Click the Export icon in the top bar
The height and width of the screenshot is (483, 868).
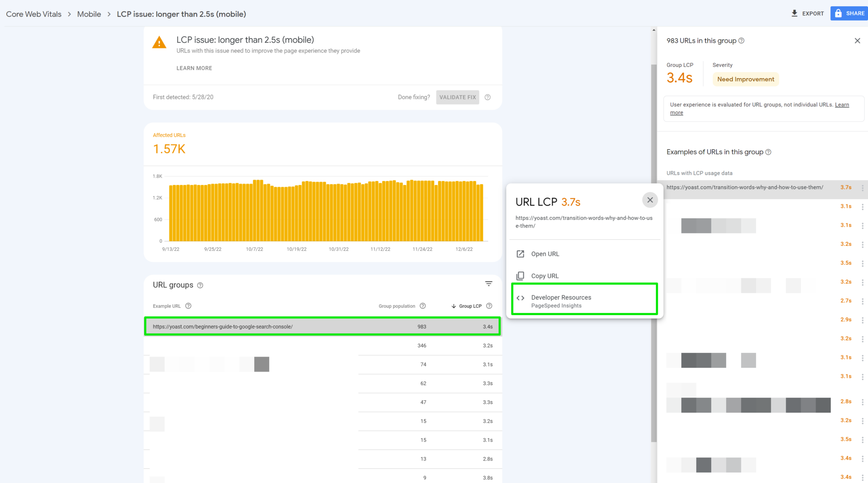pyautogui.click(x=794, y=13)
